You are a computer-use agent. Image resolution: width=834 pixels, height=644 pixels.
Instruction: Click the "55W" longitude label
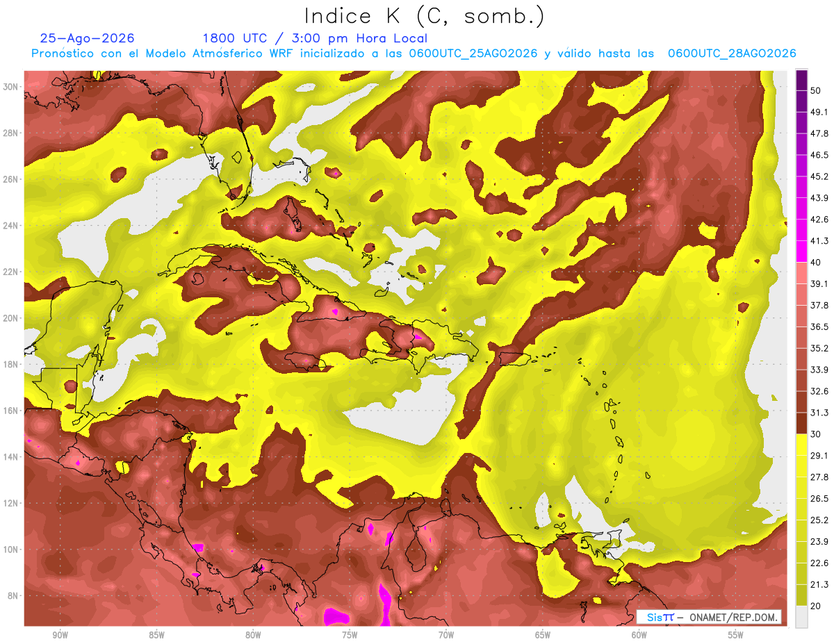click(736, 635)
